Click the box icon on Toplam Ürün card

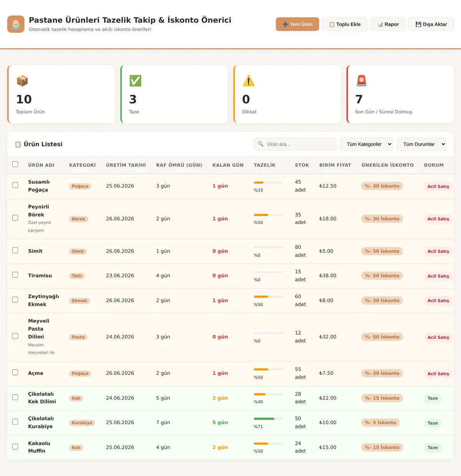click(22, 81)
